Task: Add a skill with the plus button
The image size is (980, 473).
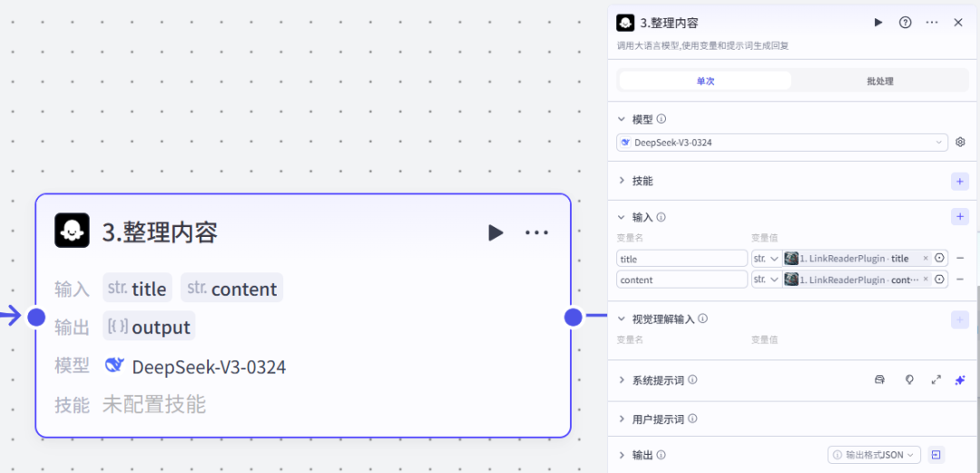Action: coord(960,181)
